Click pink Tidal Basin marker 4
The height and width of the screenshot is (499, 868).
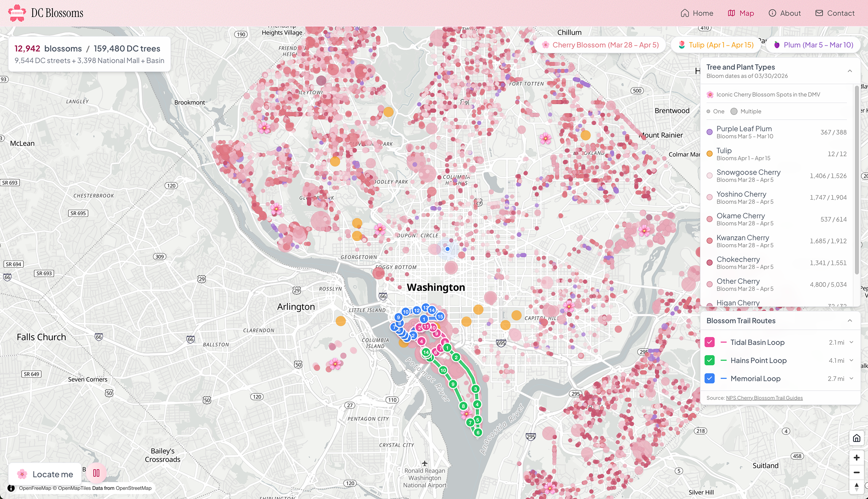421,341
